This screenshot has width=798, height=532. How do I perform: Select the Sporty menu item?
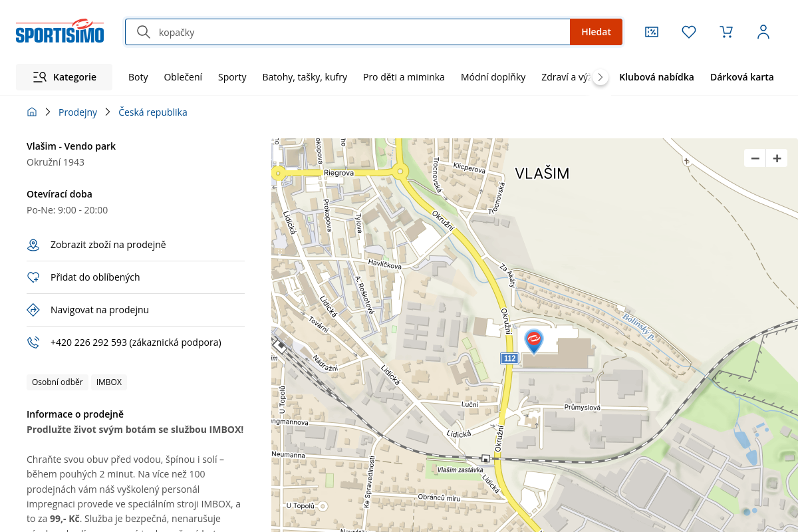pyautogui.click(x=232, y=77)
